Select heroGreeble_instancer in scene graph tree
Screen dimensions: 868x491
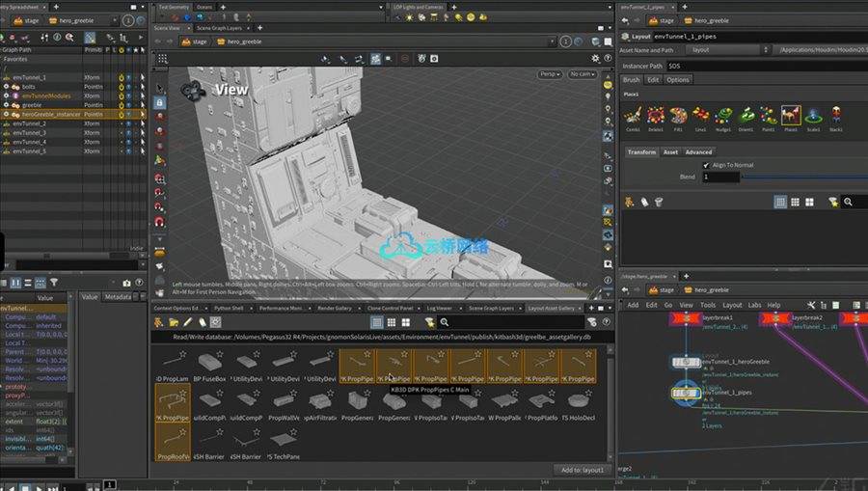(x=51, y=114)
